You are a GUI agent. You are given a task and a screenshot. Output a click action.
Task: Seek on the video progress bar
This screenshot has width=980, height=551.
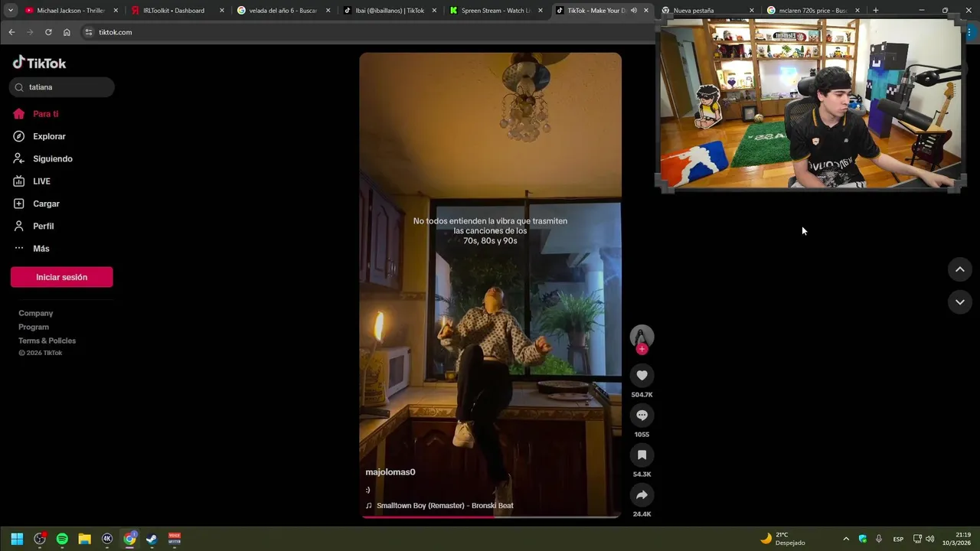click(x=490, y=517)
